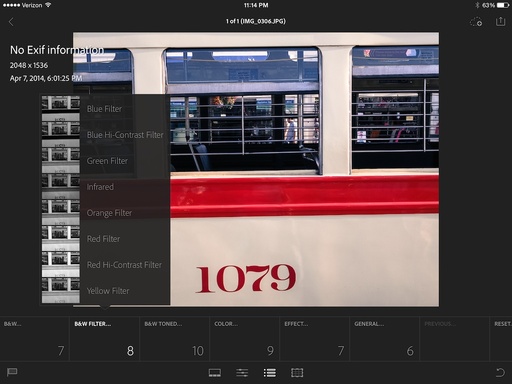Screen dimensions: 512x384
Task: Tap the photo title '1 of 1 (IMG_0306.JPG)'
Action: pyautogui.click(x=256, y=21)
